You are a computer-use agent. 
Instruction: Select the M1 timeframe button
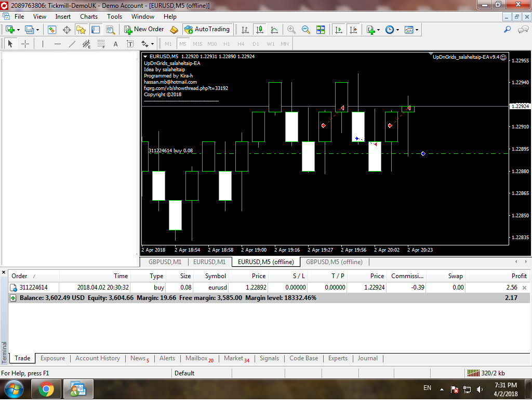click(x=168, y=44)
